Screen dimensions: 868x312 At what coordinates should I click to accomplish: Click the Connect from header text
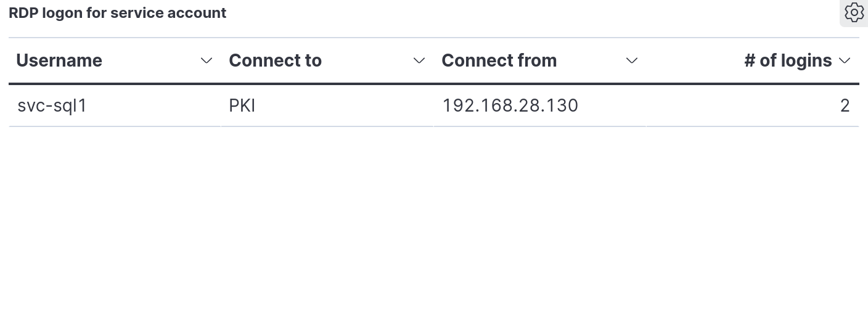pos(499,60)
